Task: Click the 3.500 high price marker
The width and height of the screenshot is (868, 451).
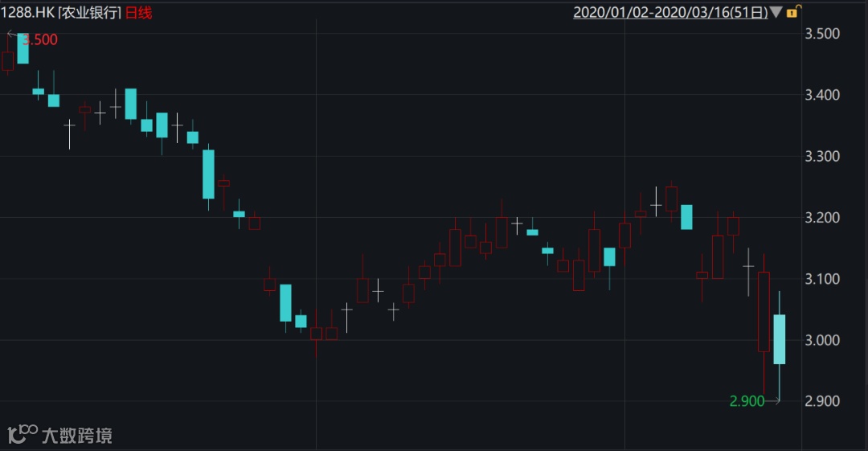Action: coord(39,40)
